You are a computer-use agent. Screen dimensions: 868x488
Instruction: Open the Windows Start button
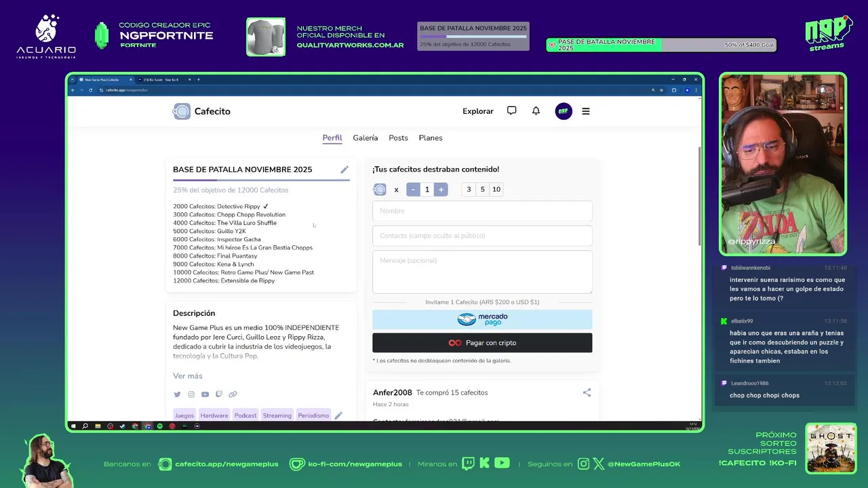point(73,426)
